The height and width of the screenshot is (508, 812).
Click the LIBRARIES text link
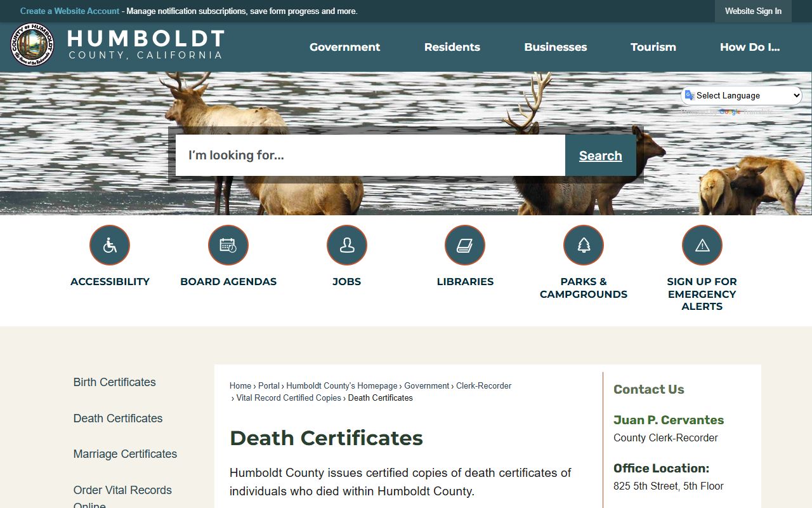tap(465, 282)
